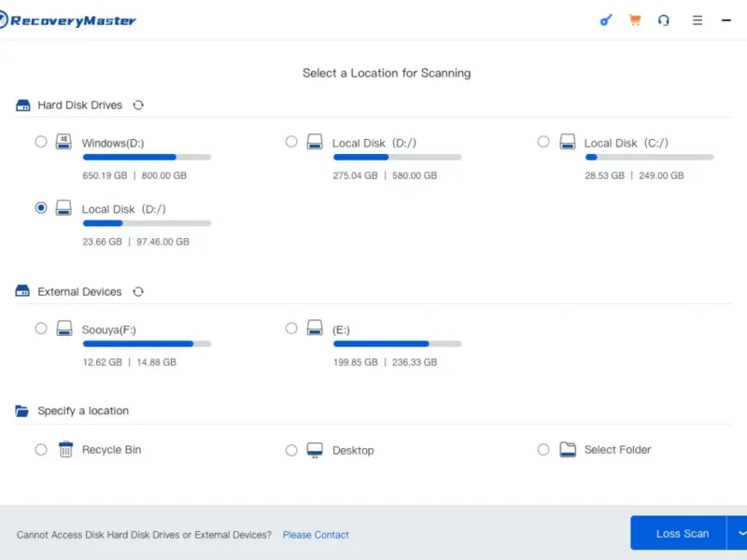Open the hamburger menu

click(x=698, y=20)
